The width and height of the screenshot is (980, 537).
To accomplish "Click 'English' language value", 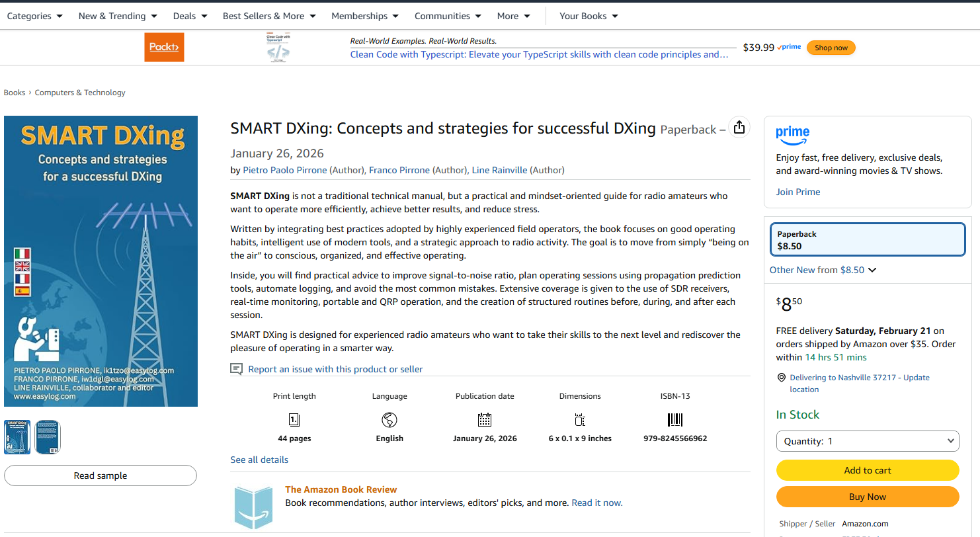I will click(389, 438).
